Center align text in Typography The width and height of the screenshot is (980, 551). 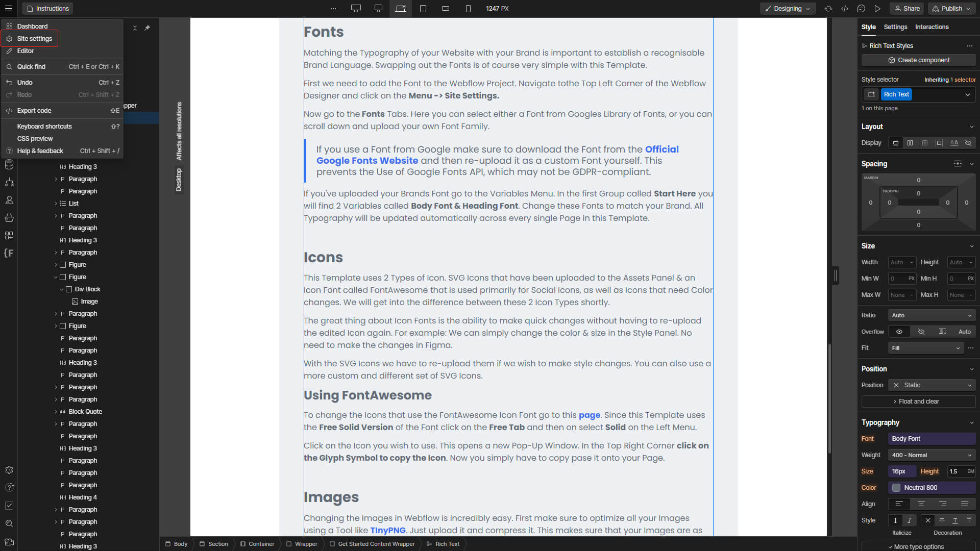921,504
